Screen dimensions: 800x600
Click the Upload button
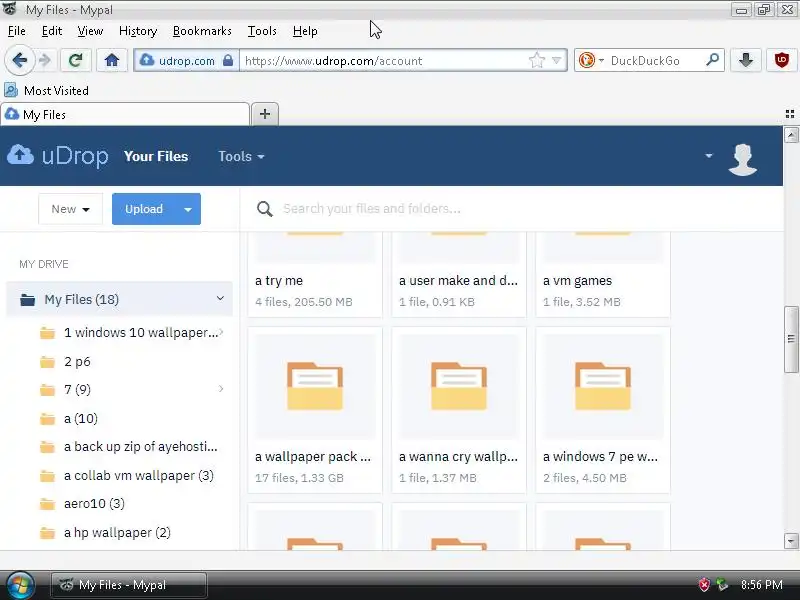pos(144,209)
